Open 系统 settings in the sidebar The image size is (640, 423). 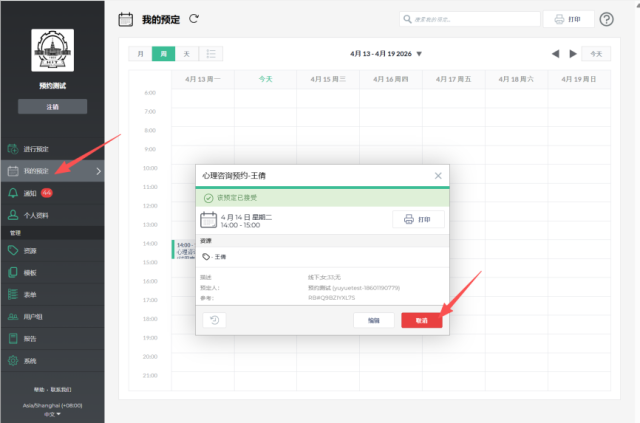coord(30,360)
